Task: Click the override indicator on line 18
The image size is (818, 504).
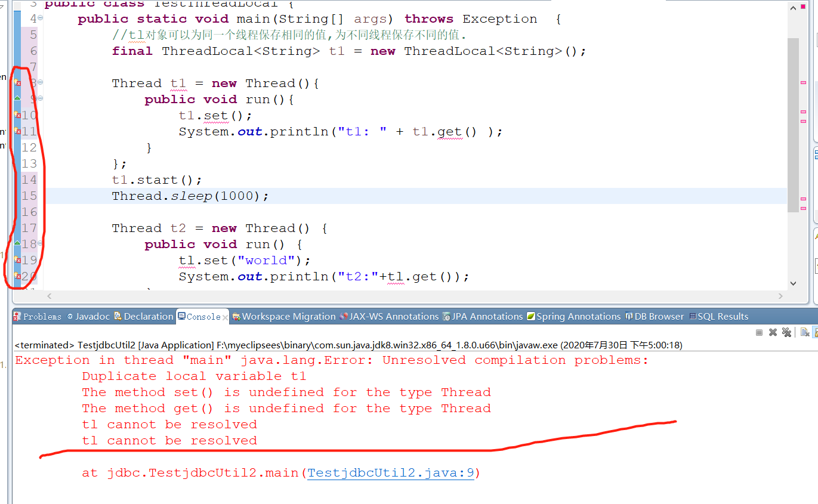Action: pos(17,243)
